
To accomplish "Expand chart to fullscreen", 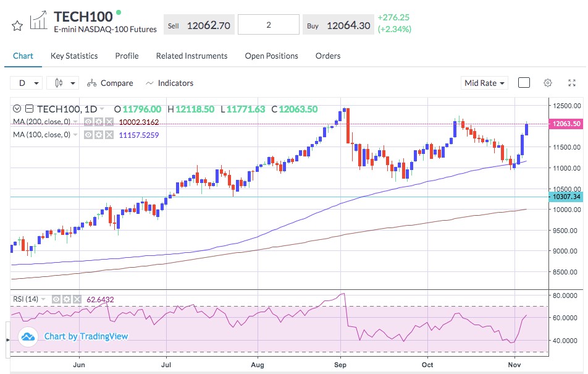I will click(x=572, y=83).
